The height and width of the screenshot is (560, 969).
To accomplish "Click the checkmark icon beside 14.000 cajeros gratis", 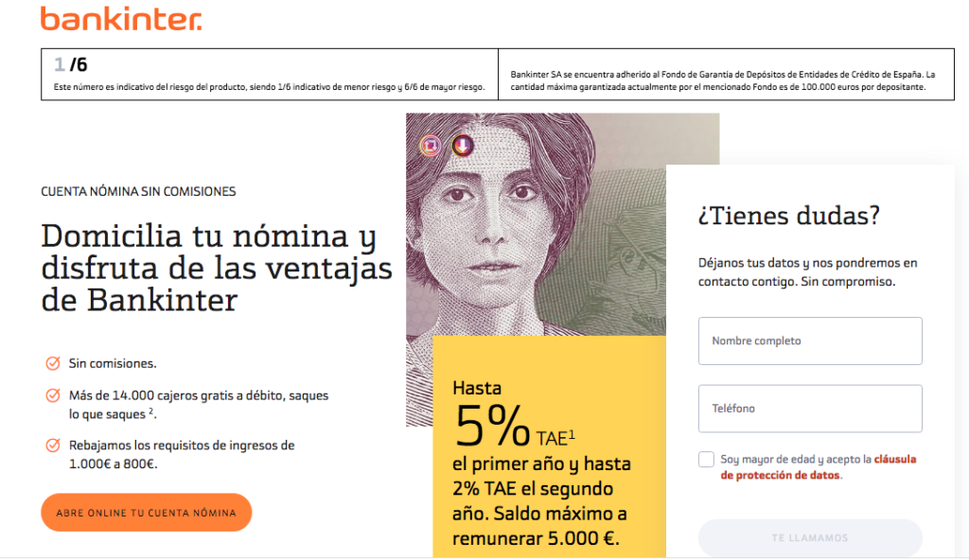I will [x=53, y=395].
